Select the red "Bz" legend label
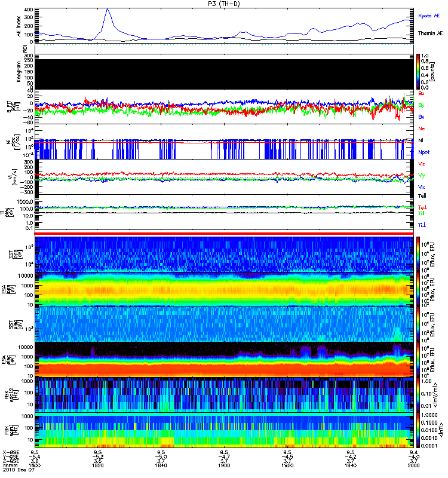The image size is (448, 478). coord(421,93)
